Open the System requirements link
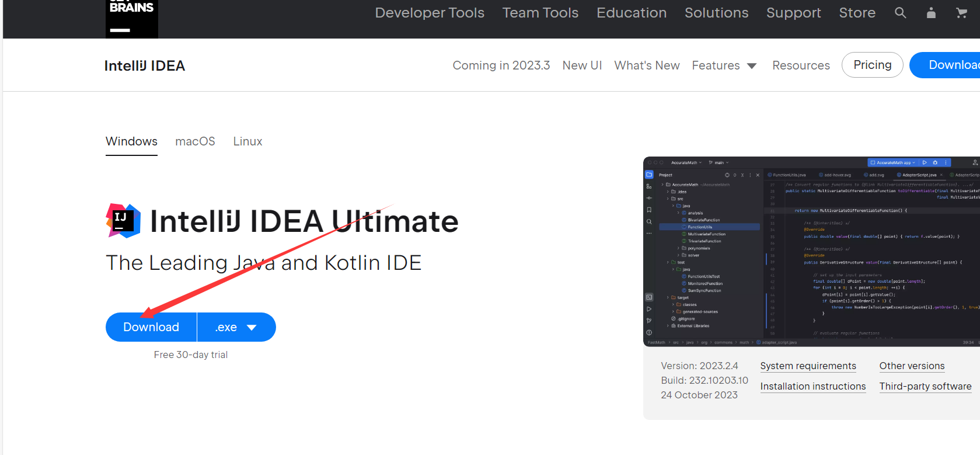Screen dimensions: 980x455 (x=808, y=366)
